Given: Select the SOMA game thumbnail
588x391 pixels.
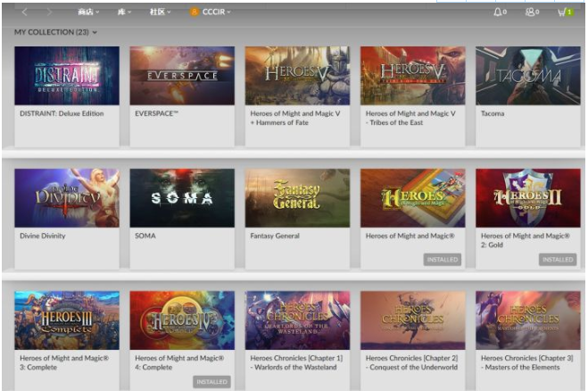Looking at the screenshot, I should click(x=182, y=198).
